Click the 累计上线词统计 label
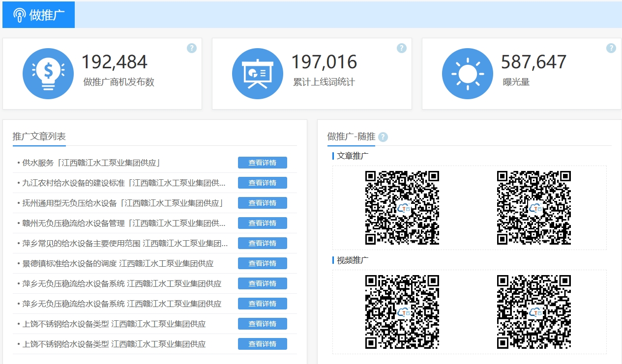The image size is (622, 364). click(324, 82)
